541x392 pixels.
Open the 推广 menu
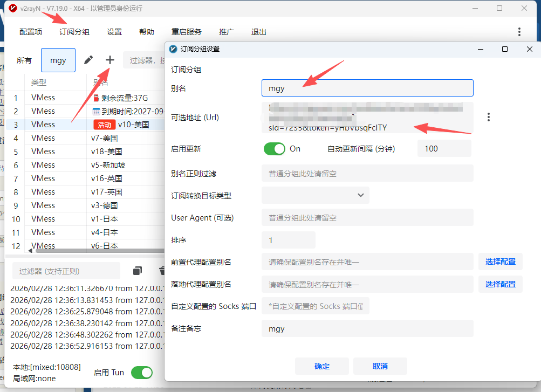(227, 32)
